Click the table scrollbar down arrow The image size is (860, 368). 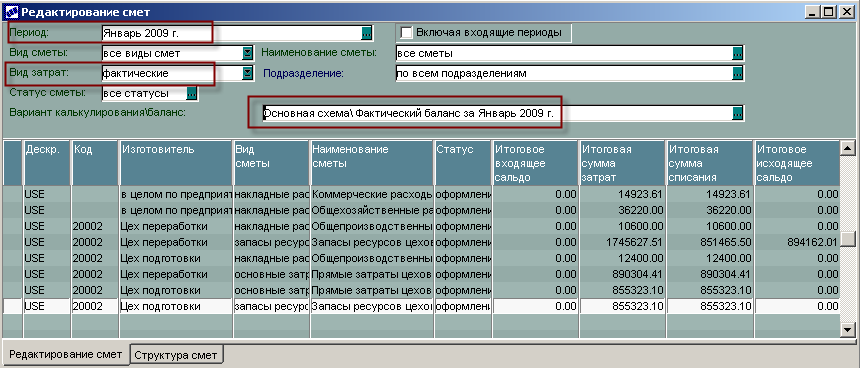click(848, 329)
